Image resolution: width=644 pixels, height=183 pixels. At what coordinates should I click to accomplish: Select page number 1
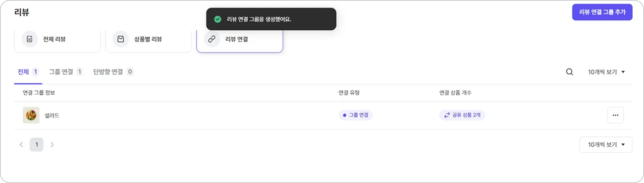pyautogui.click(x=37, y=145)
